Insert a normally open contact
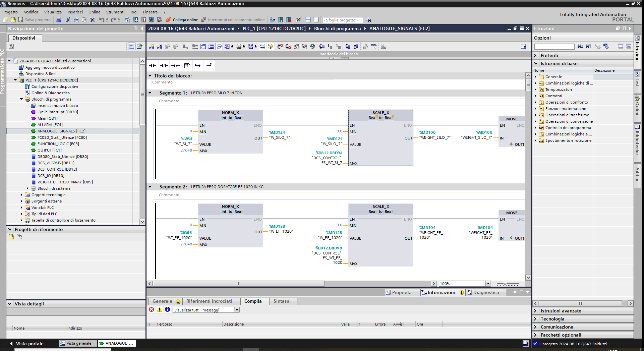The height and width of the screenshot is (351, 644). click(153, 66)
